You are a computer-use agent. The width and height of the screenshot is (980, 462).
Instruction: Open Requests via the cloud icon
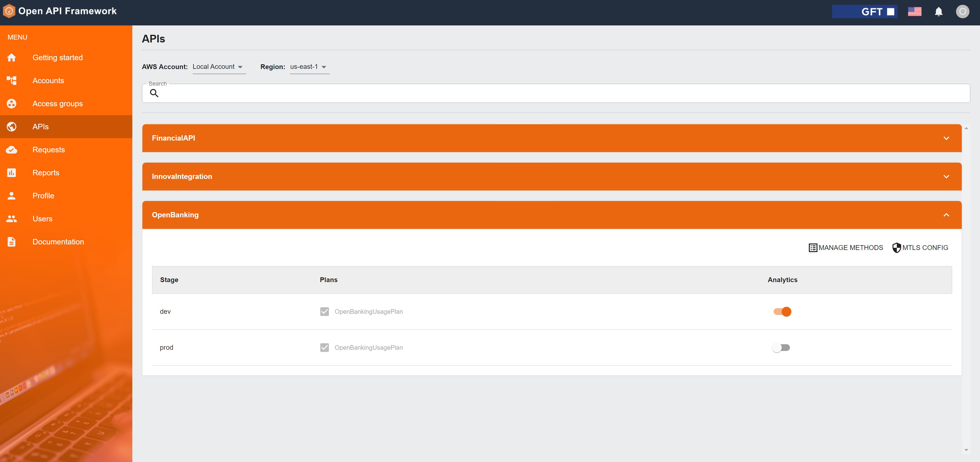pyautogui.click(x=12, y=149)
